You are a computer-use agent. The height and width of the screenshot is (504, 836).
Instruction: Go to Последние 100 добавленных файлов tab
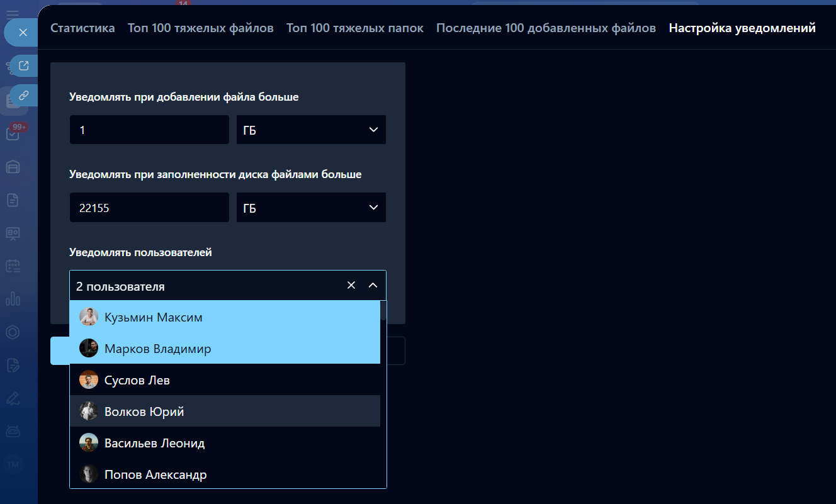tap(546, 28)
